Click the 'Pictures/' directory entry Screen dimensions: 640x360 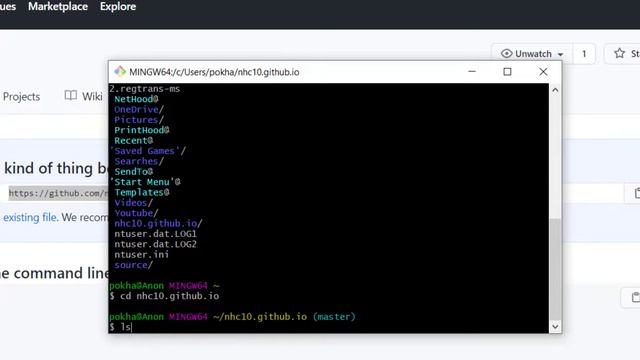pyautogui.click(x=139, y=120)
